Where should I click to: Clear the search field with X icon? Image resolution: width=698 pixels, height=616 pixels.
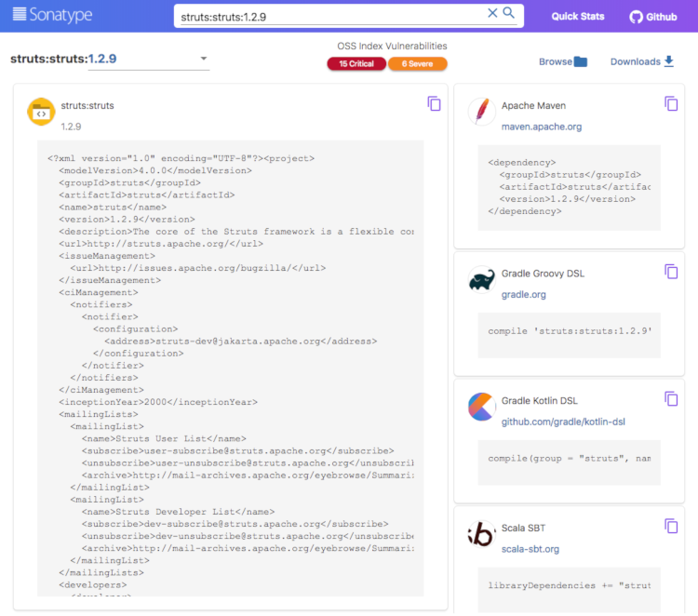point(492,13)
